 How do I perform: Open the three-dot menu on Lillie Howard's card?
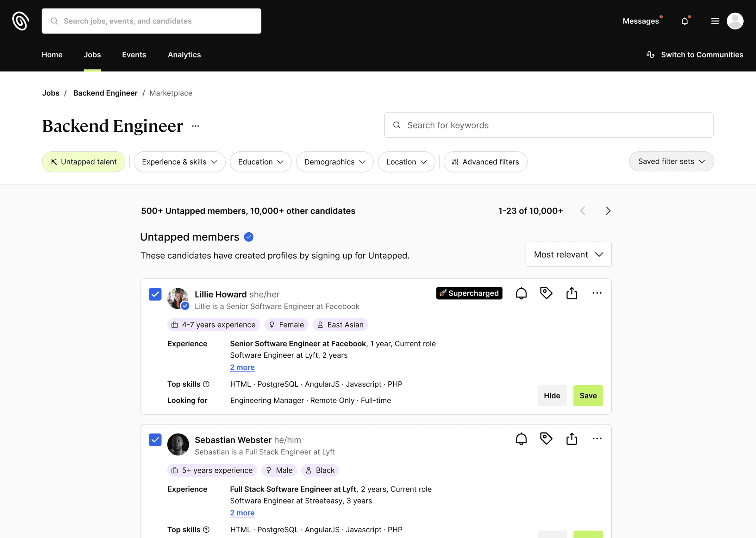[x=597, y=293]
